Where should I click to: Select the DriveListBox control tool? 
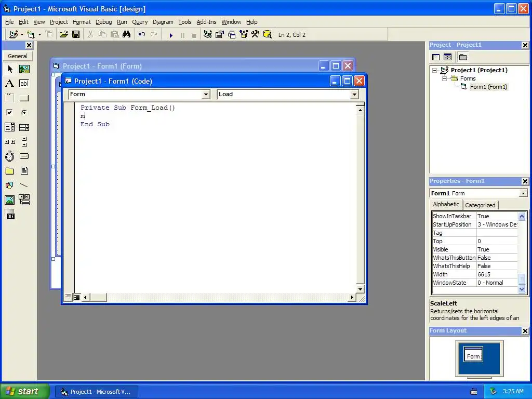tap(24, 156)
